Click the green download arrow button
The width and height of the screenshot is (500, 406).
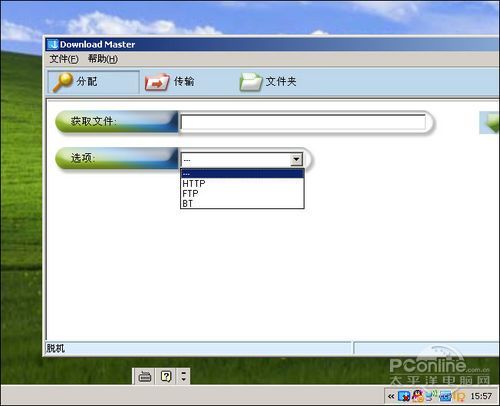[x=490, y=122]
